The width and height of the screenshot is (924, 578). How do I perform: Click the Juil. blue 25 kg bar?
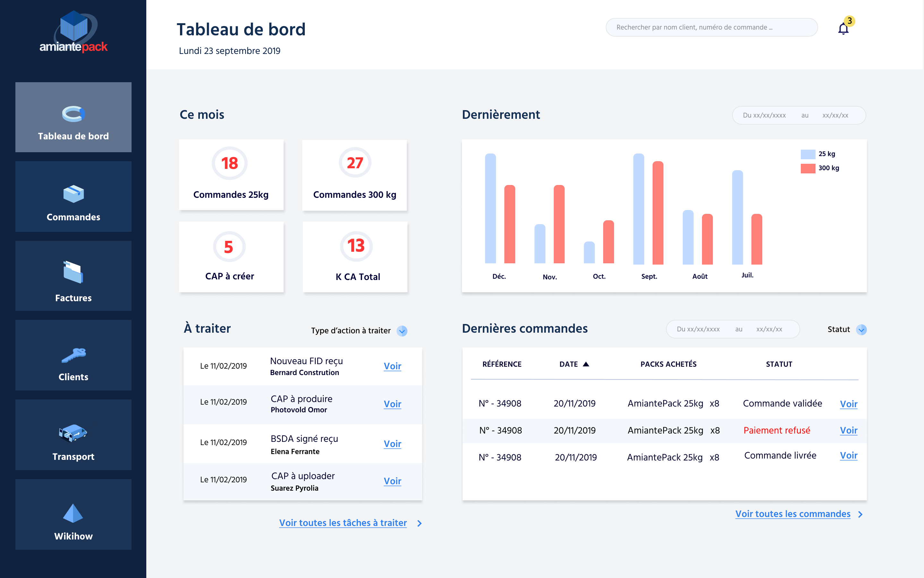(737, 217)
